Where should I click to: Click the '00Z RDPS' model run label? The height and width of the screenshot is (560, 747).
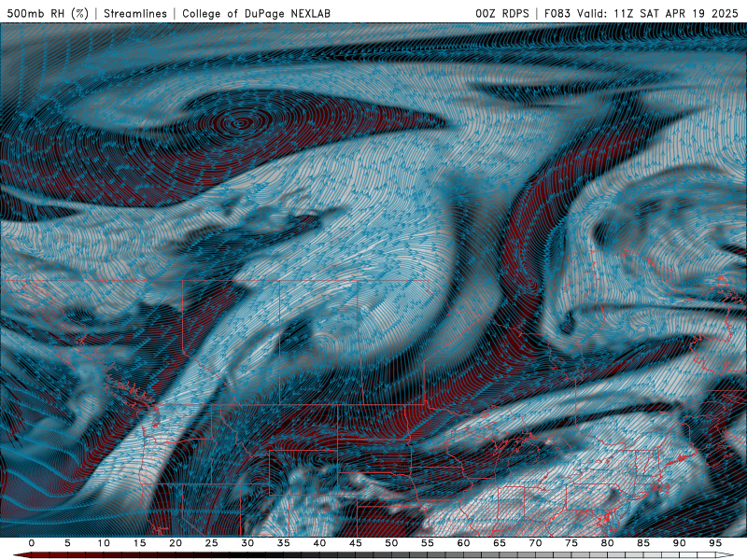click(502, 13)
